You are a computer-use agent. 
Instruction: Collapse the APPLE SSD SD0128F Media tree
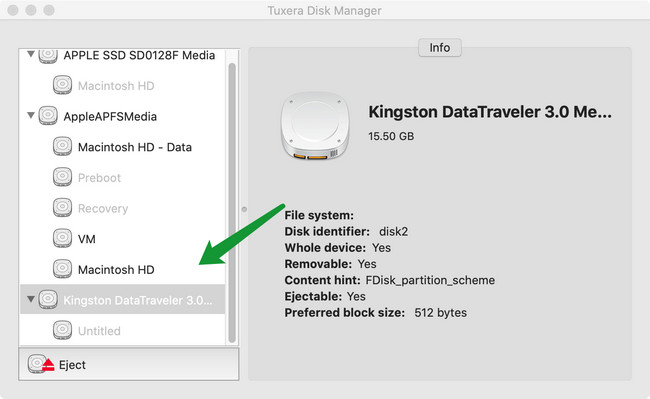click(31, 54)
